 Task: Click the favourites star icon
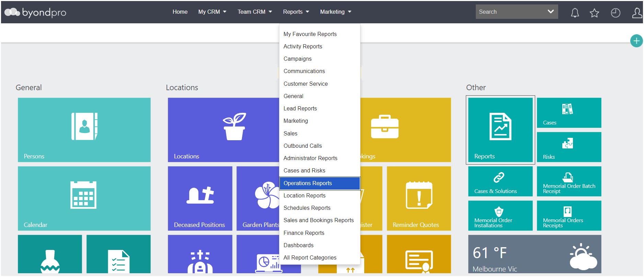coord(594,13)
